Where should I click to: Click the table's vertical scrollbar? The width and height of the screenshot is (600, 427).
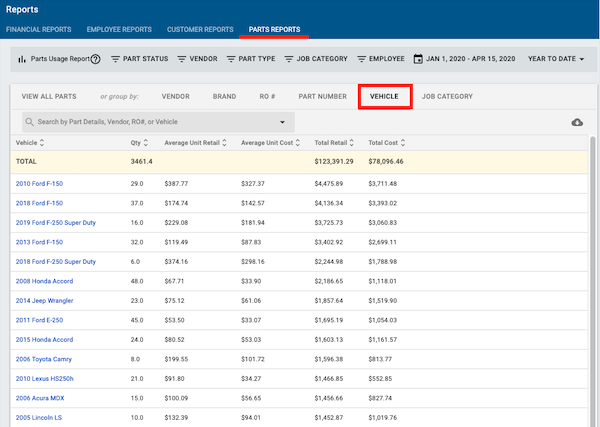point(593,281)
